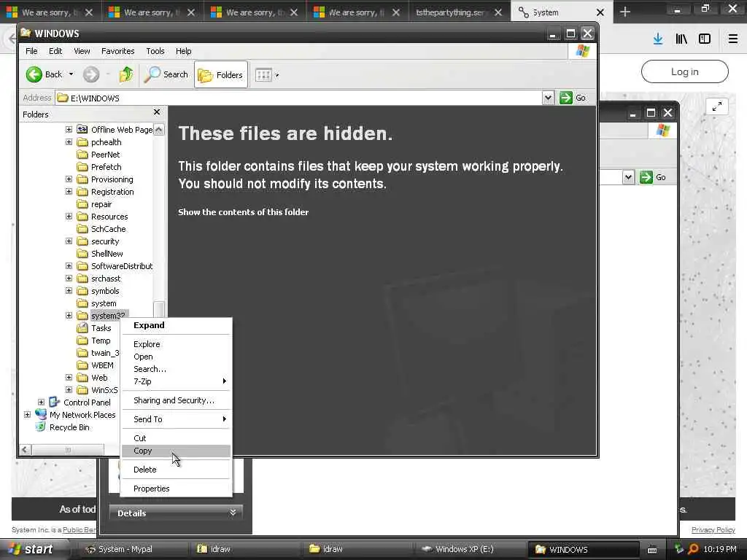747x560 pixels.
Task: Choose Explore in the context menu
Action: click(176, 344)
